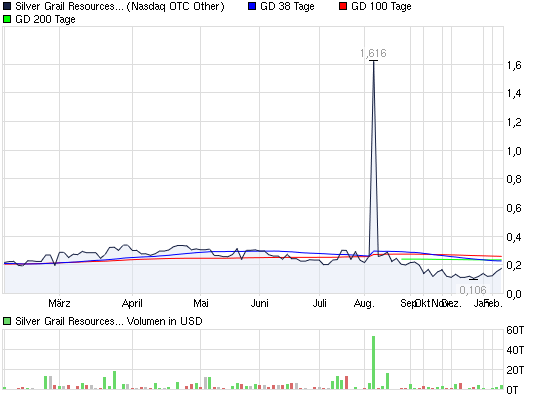This screenshot has width=545, height=398.
Task: Click the Mai label on time axis
Action: pos(201,303)
